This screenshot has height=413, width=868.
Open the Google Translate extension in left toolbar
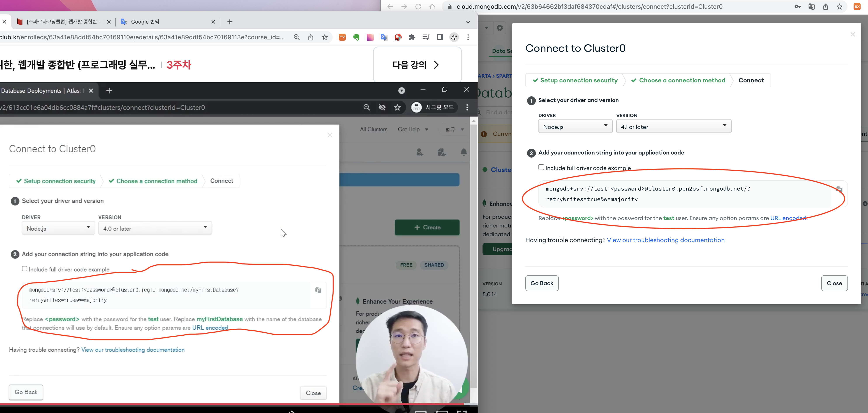point(384,37)
